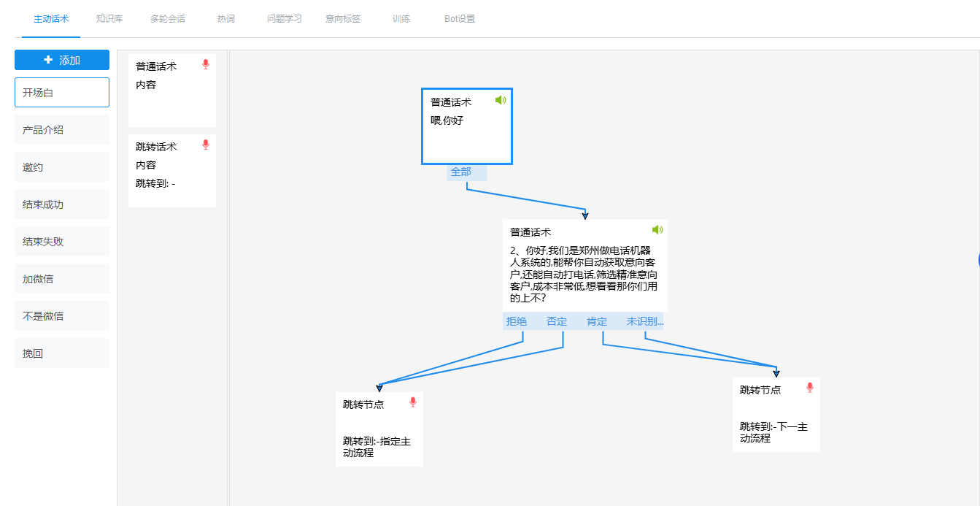Screen dimensions: 980x506
Task: Click microphone icon on 普通话术 template card
Action: [206, 65]
